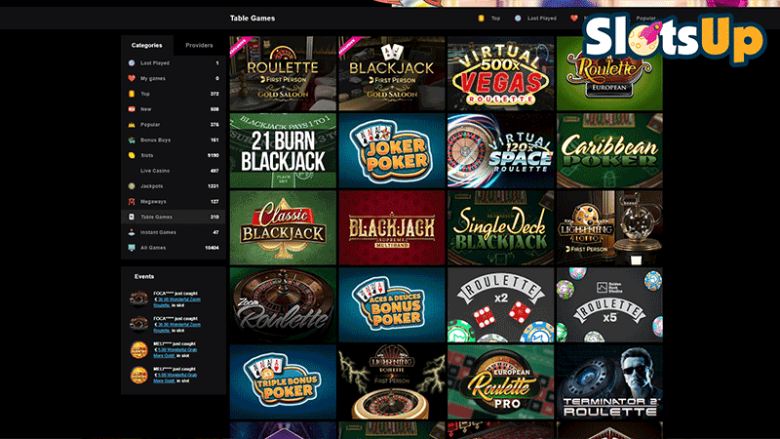780x439 pixels.
Task: Select the Categories tab
Action: (x=147, y=45)
